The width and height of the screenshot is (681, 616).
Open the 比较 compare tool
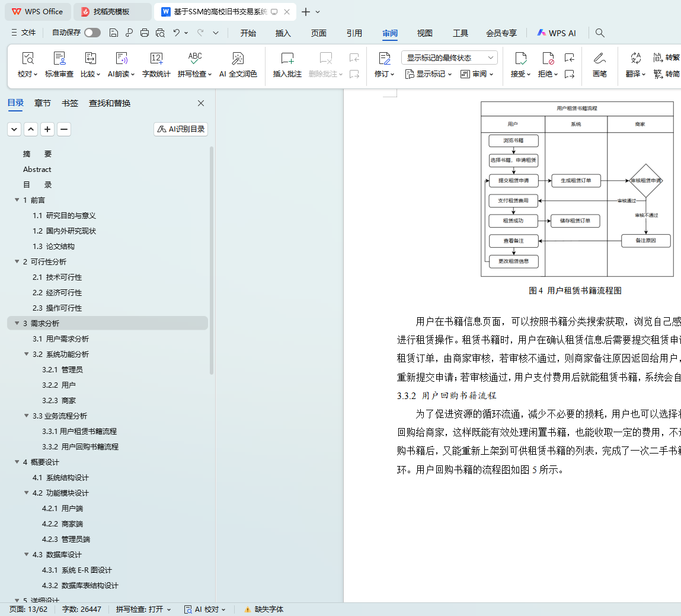(x=90, y=64)
